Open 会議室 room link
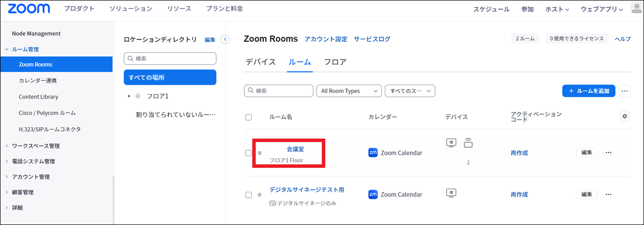 (x=295, y=149)
